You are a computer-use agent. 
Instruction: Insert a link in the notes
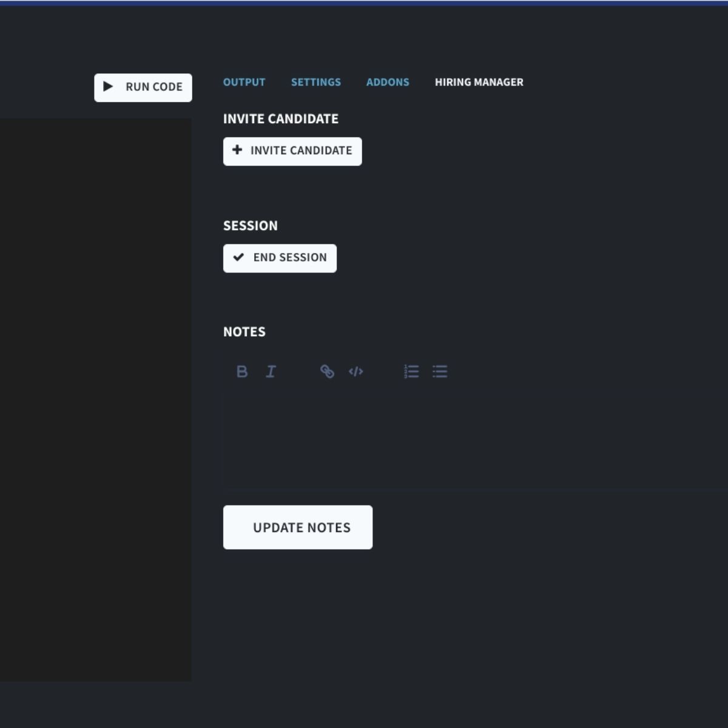(x=327, y=372)
